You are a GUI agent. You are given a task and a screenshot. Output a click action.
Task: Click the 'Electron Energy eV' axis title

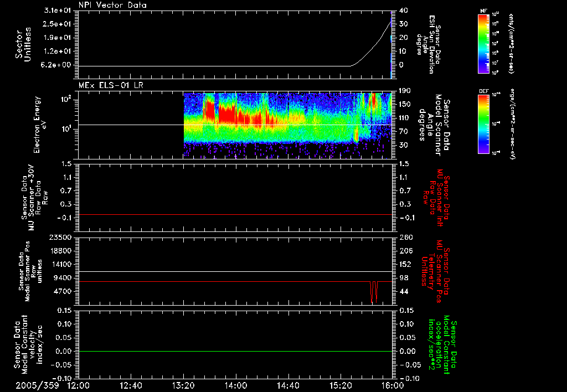(x=39, y=125)
